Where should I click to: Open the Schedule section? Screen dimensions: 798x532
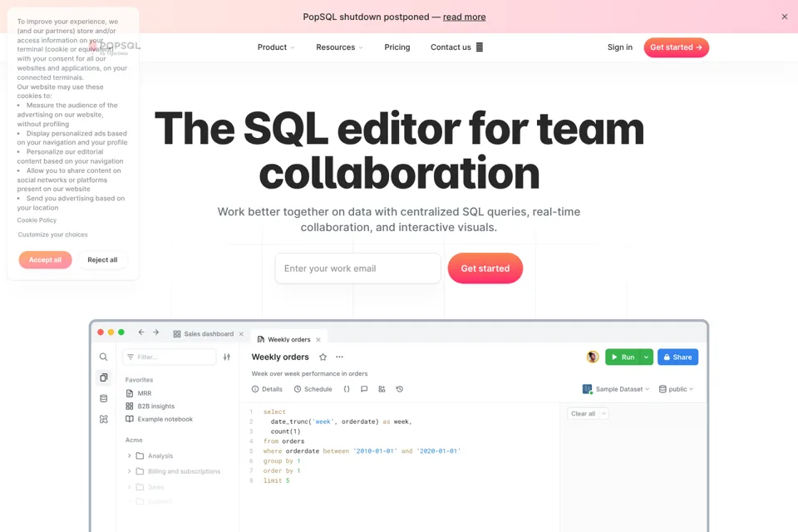[313, 389]
